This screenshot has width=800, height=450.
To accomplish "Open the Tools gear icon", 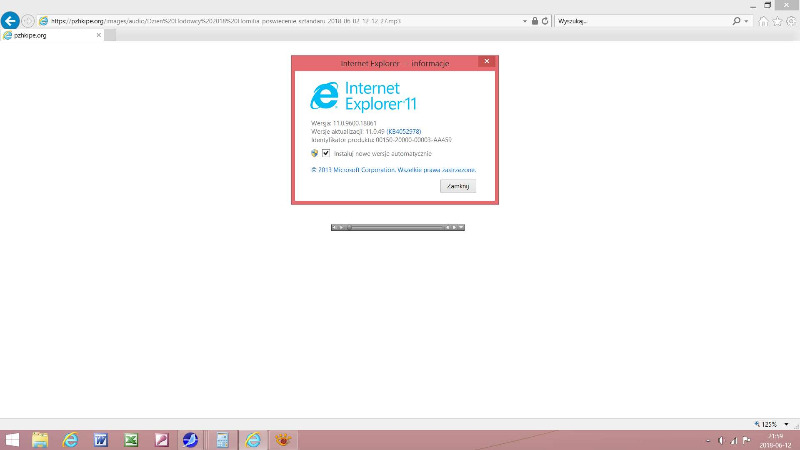I will (x=791, y=21).
